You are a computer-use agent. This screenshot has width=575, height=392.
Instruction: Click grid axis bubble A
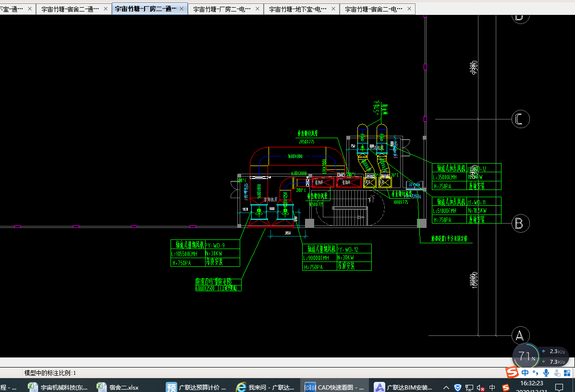520,335
